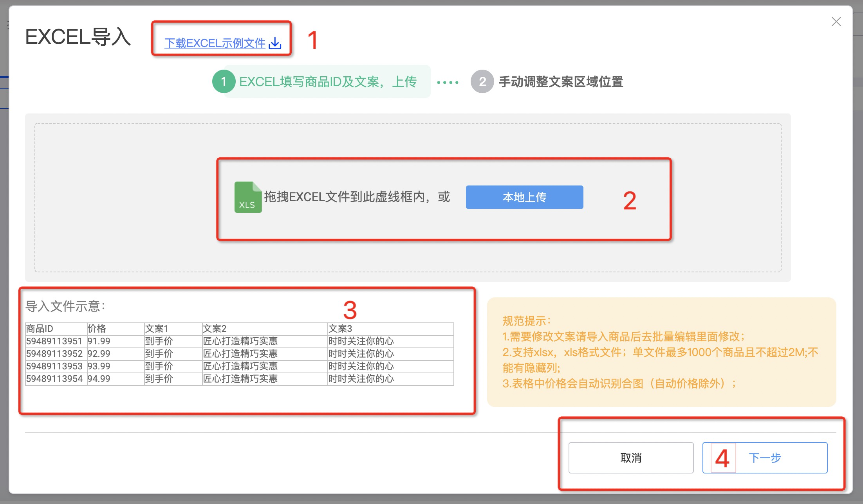Image resolution: width=863 pixels, height=504 pixels.
Task: Click the EXCEL导入 dialog title
Action: pyautogui.click(x=78, y=38)
